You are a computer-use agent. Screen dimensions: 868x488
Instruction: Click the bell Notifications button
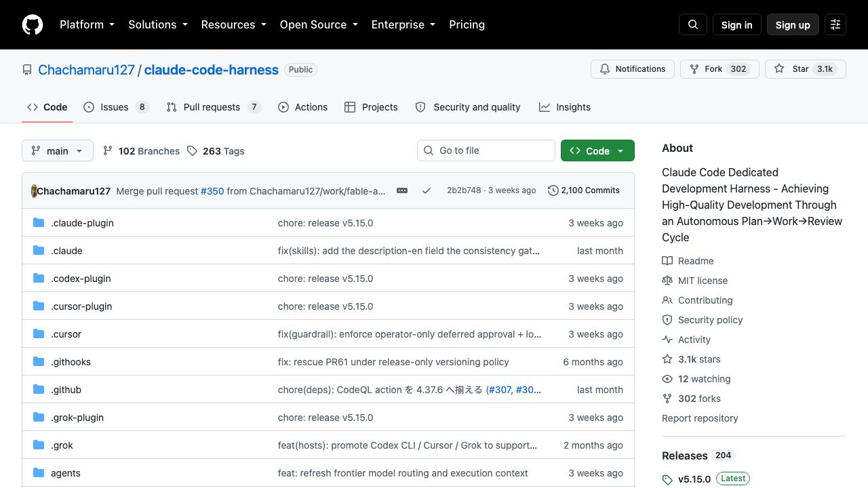(633, 69)
